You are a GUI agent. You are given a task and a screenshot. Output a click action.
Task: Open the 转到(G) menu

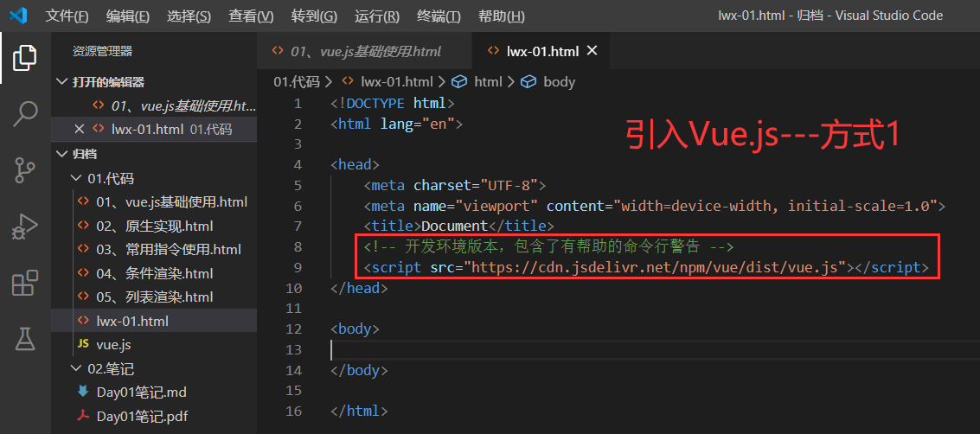pos(314,16)
